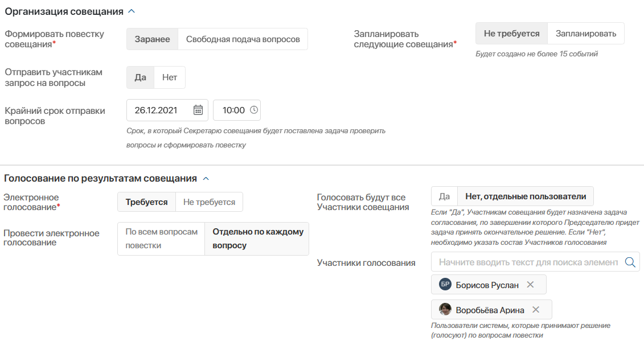Set electronic voting to Не требуется
The image size is (644, 349).
[209, 202]
